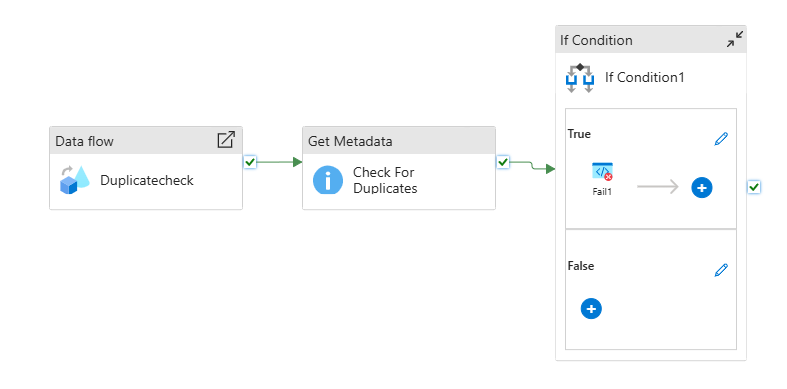Click the success checkbox on Get Metadata activity
The width and height of the screenshot is (787, 389).
503,162
